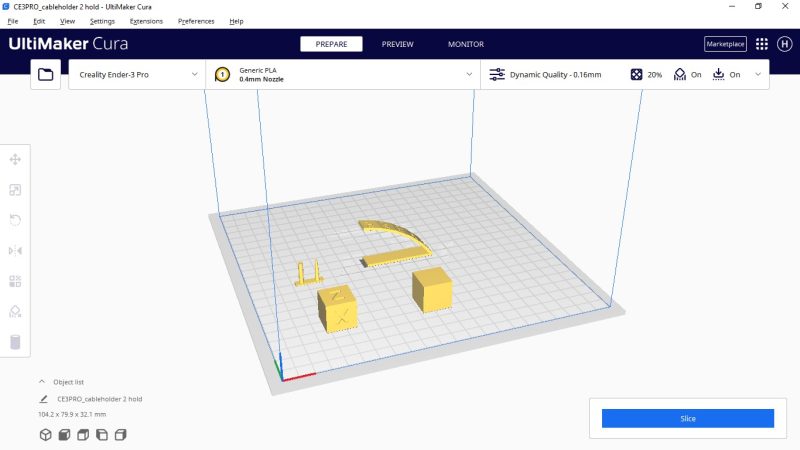Switch to the PREVIEW tab
The image size is (800, 450).
coord(397,44)
